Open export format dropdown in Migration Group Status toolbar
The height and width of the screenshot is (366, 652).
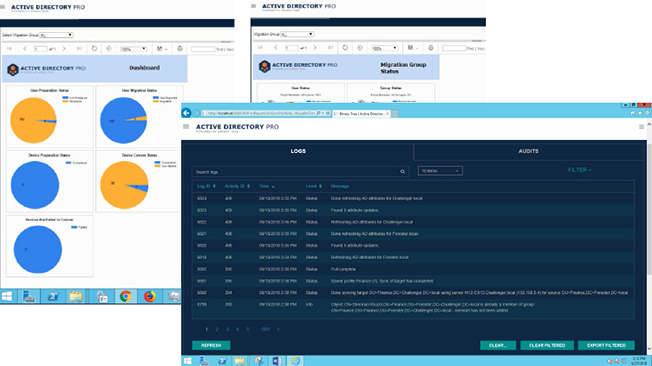pos(413,48)
